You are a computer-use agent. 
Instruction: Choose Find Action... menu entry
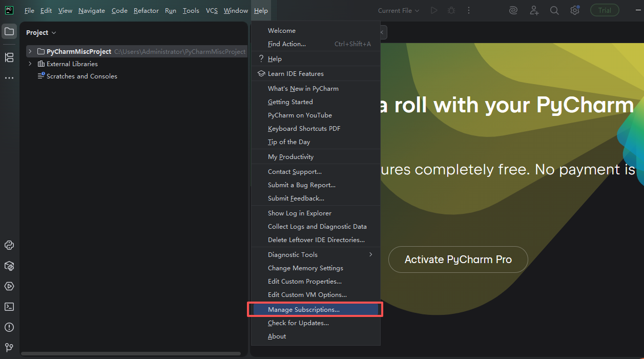pos(316,44)
